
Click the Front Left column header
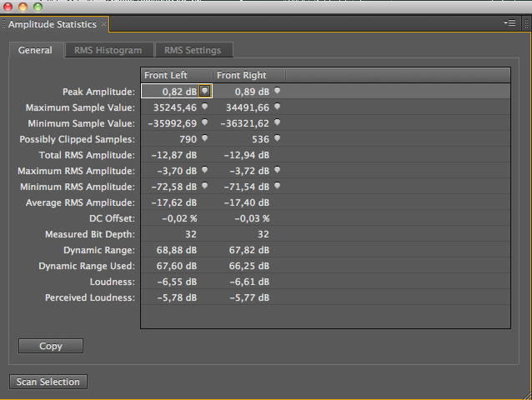[177, 76]
